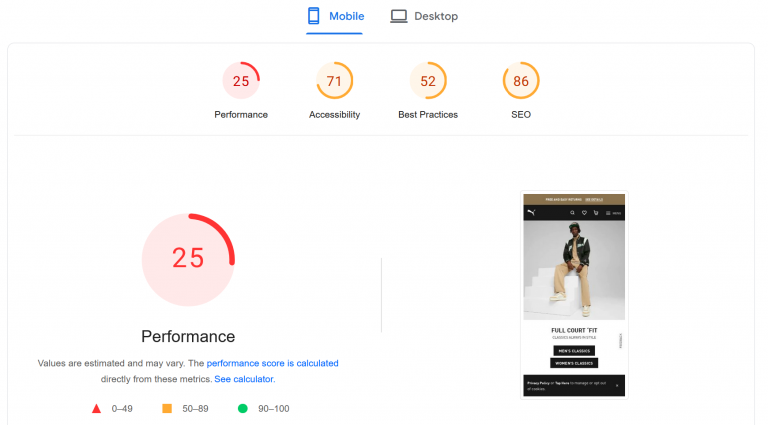
Task: Open the Puma page screenshot thumbnail
Action: tap(574, 295)
